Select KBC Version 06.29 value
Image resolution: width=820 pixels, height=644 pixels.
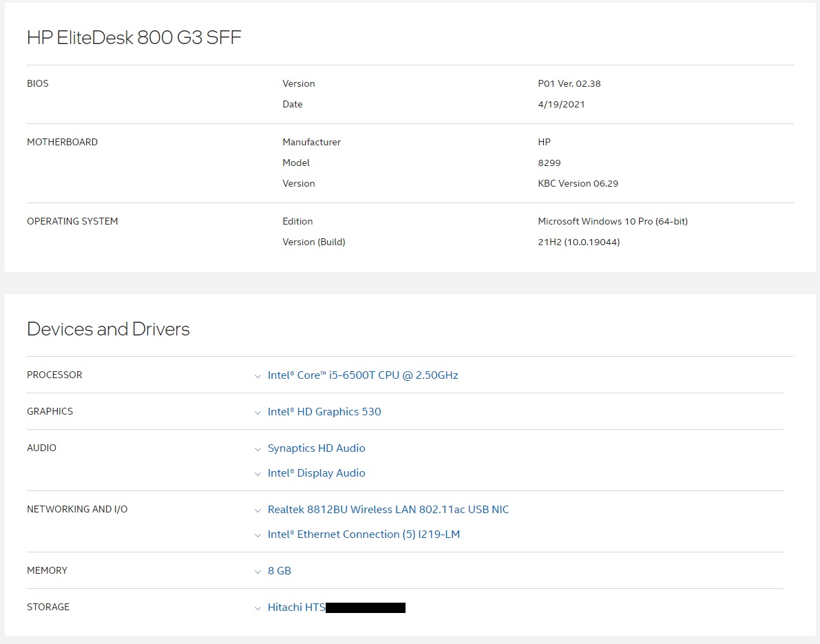(x=578, y=184)
